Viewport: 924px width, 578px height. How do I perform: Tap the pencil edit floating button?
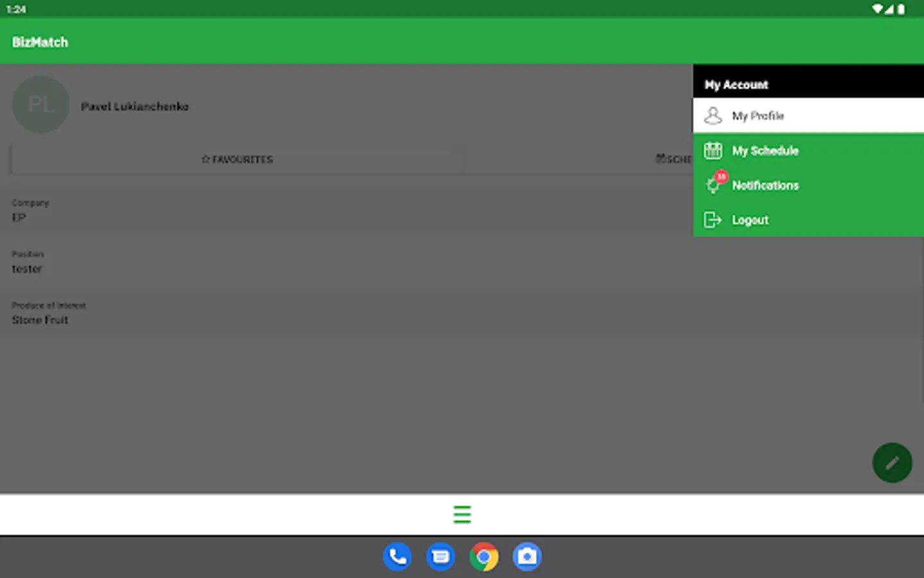tap(892, 462)
